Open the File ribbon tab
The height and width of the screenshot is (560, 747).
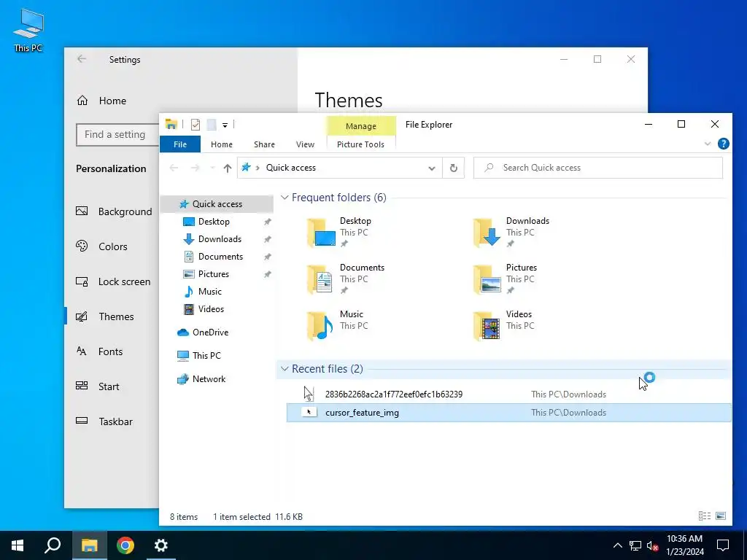[x=180, y=144]
